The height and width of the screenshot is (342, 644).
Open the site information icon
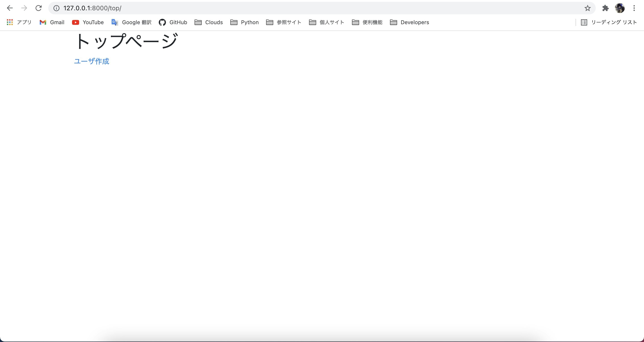(57, 8)
